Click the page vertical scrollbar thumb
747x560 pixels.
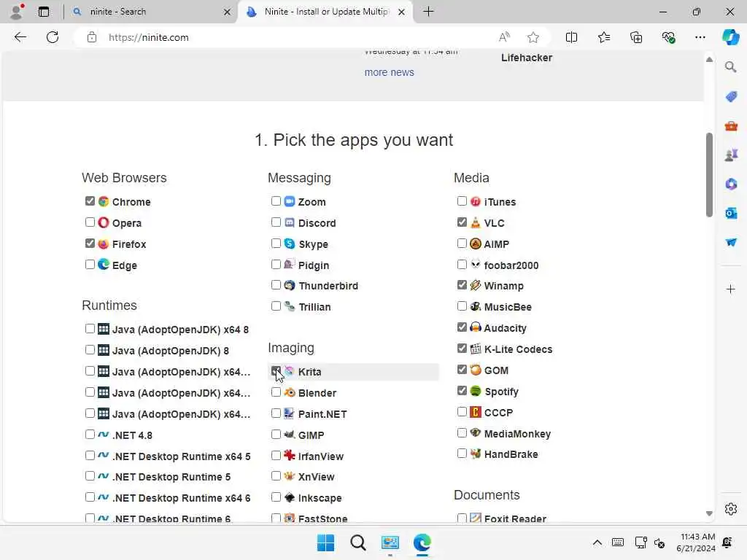click(x=709, y=175)
